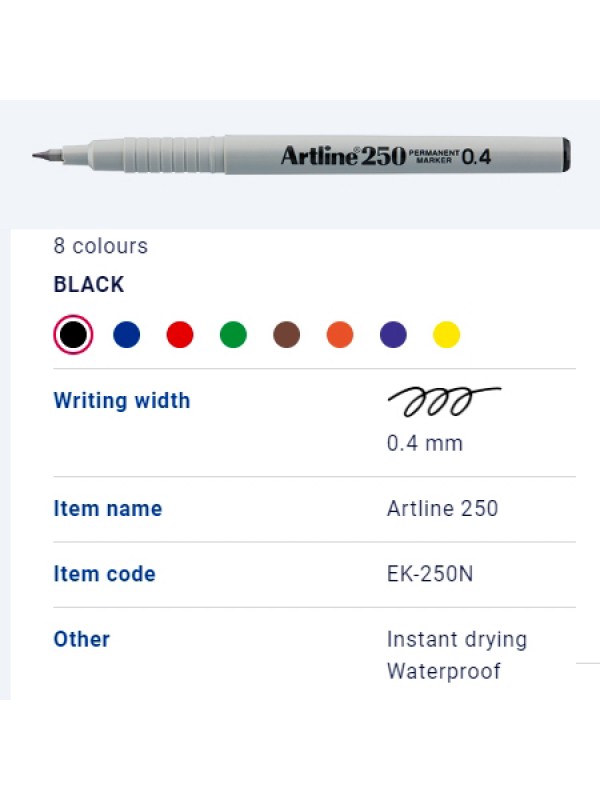Click the 0.4 mm width text
This screenshot has height=800, width=600.
click(425, 443)
